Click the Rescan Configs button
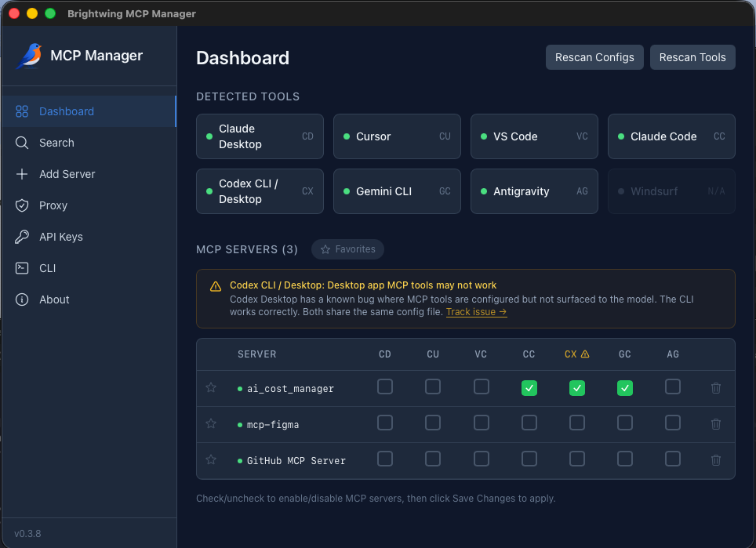The image size is (756, 548). [594, 56]
